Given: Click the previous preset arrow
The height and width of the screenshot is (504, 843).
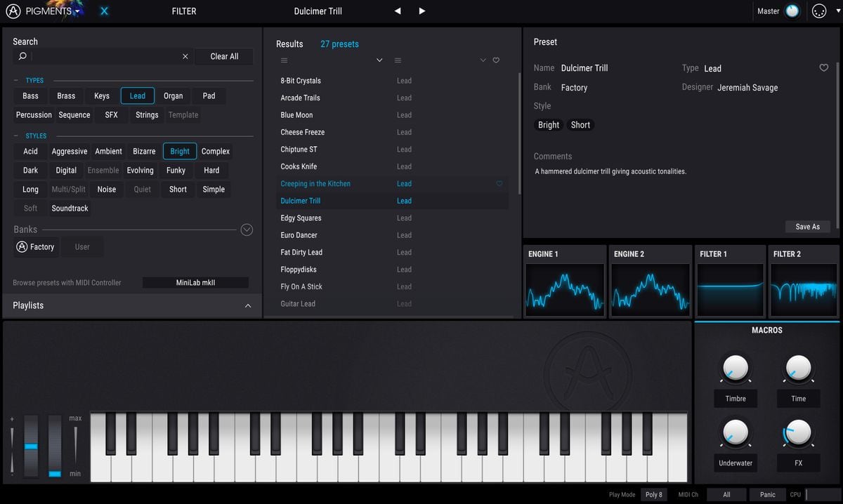Looking at the screenshot, I should (398, 11).
